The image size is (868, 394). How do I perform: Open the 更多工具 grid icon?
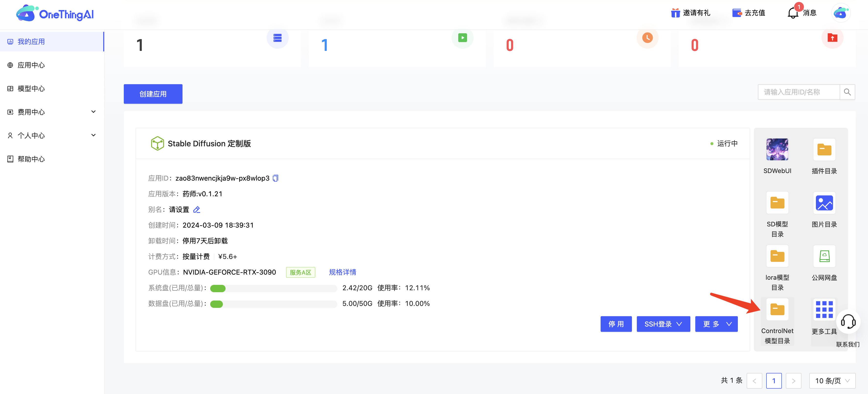(x=824, y=309)
